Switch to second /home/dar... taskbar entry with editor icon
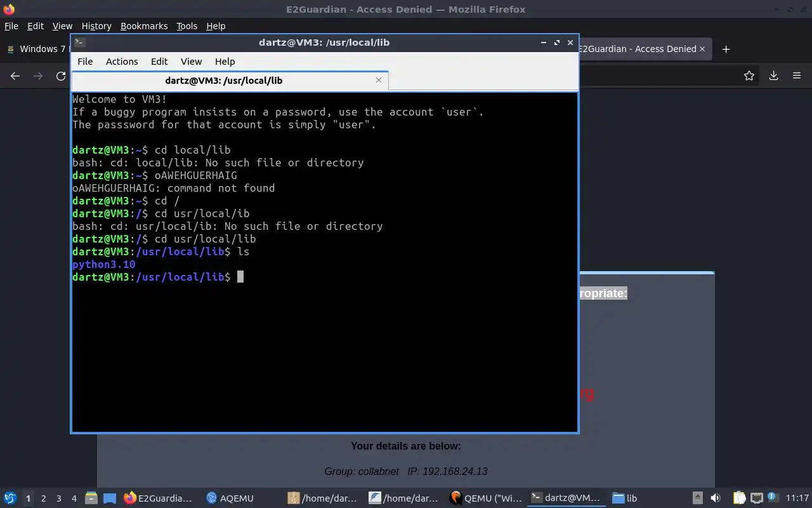 (403, 498)
